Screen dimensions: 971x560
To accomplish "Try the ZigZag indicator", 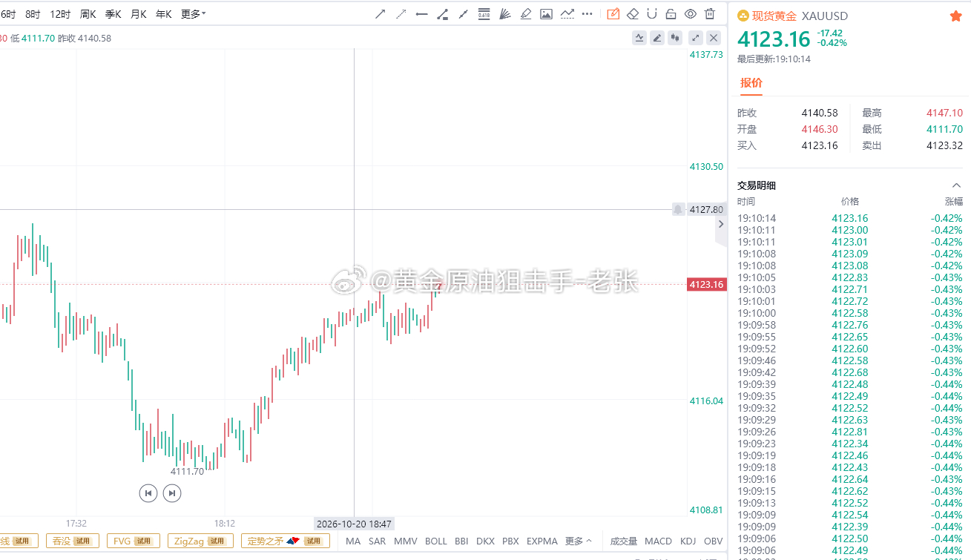I will click(200, 541).
